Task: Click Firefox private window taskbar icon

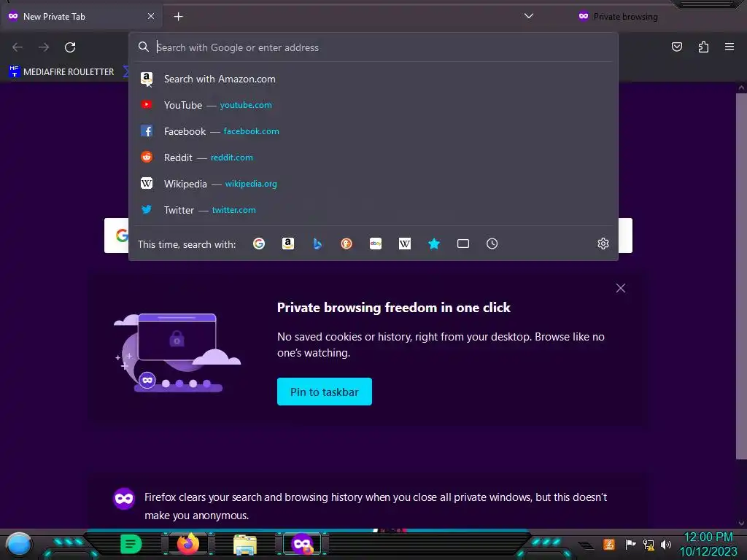Action: 302,544
